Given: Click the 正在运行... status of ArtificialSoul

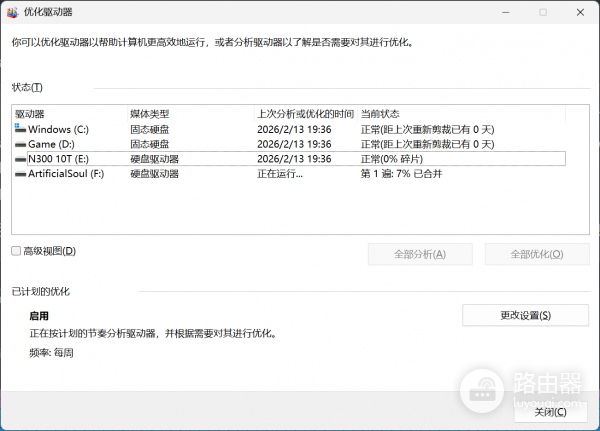Looking at the screenshot, I should point(280,174).
